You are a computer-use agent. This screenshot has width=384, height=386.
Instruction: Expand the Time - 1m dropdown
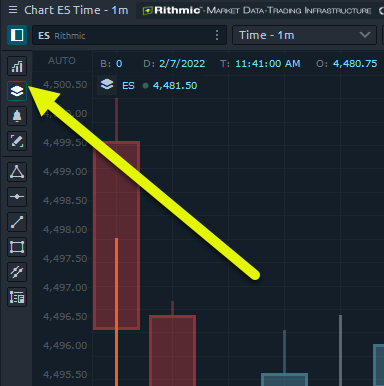(304, 35)
